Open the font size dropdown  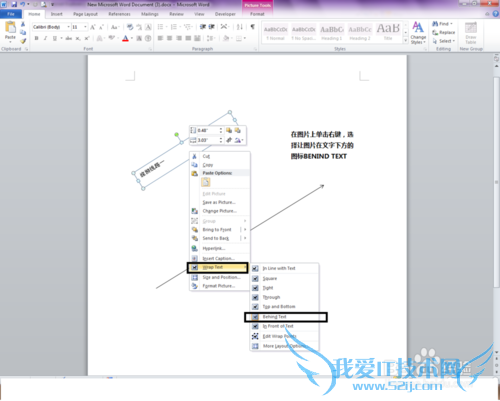[x=85, y=27]
